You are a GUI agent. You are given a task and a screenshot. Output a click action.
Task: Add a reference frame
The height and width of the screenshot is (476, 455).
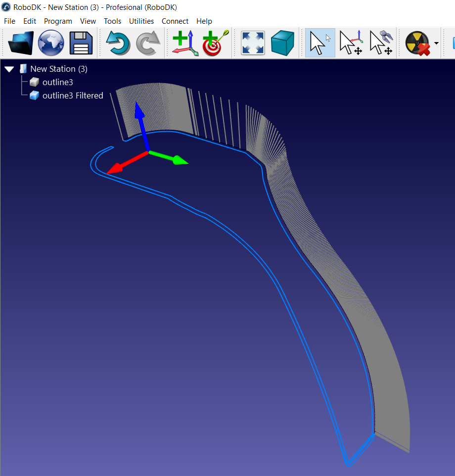[x=185, y=43]
